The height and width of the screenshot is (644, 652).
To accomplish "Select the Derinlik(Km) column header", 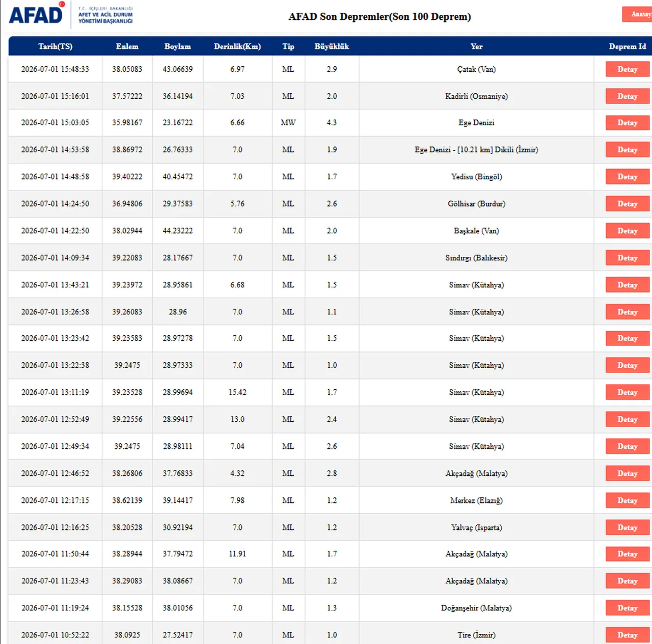I will [x=237, y=46].
